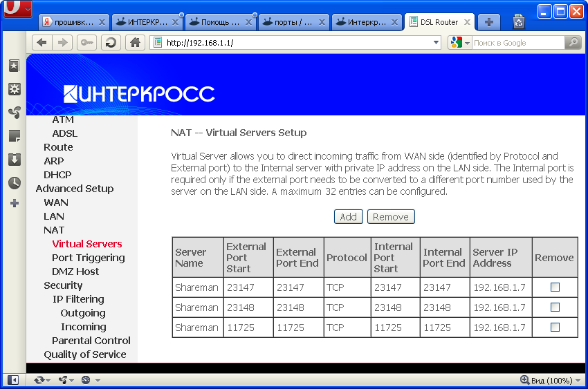Image resolution: width=588 pixels, height=389 pixels.
Task: Open Quality of Service menu link
Action: coord(85,354)
